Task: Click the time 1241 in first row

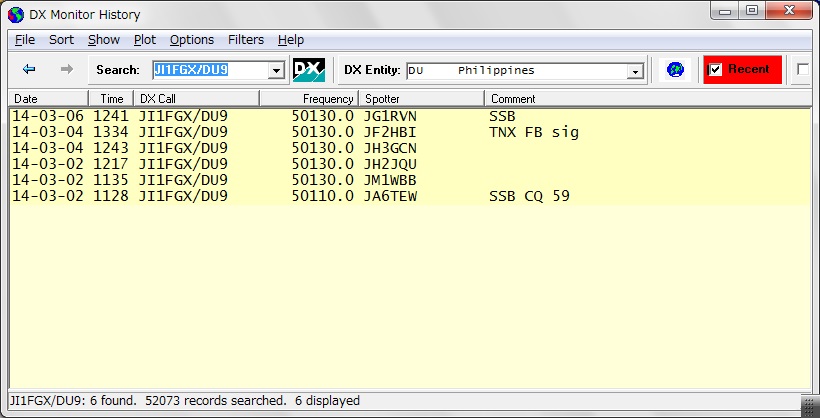Action: click(x=111, y=116)
